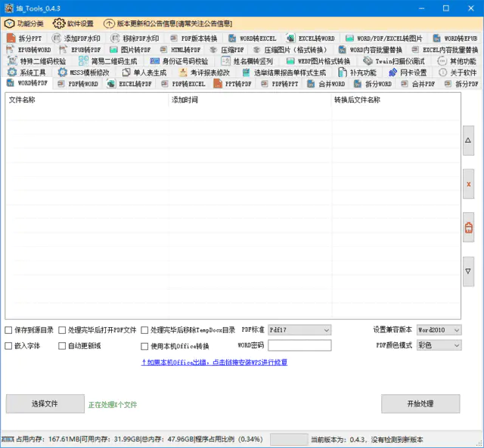Click the red X remove-file button
The height and width of the screenshot is (448, 484).
468,184
